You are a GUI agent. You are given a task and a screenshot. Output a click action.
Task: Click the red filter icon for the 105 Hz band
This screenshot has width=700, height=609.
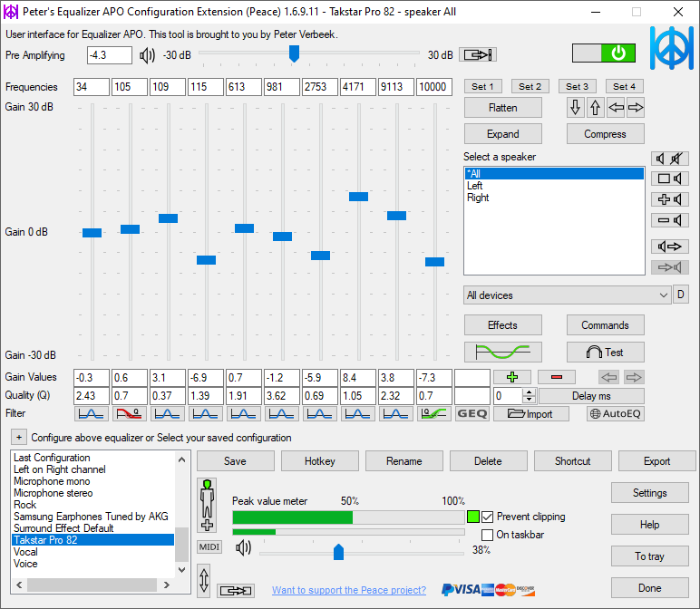129,413
